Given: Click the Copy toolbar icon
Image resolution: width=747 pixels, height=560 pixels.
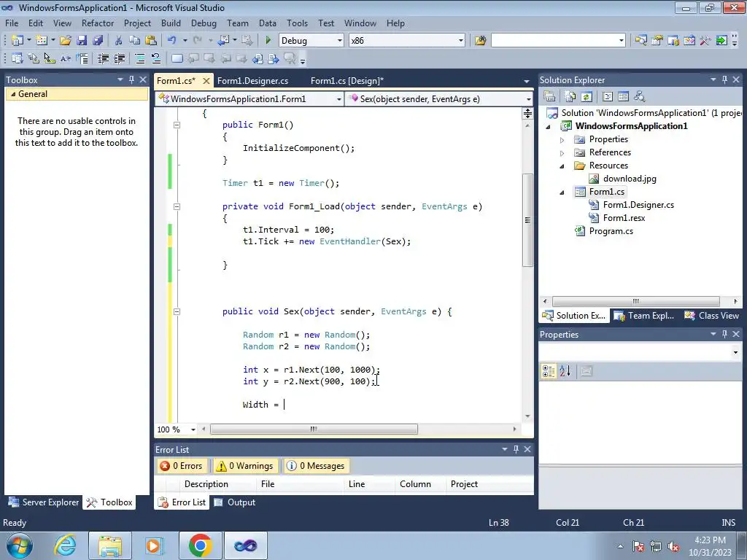Looking at the screenshot, I should point(134,41).
